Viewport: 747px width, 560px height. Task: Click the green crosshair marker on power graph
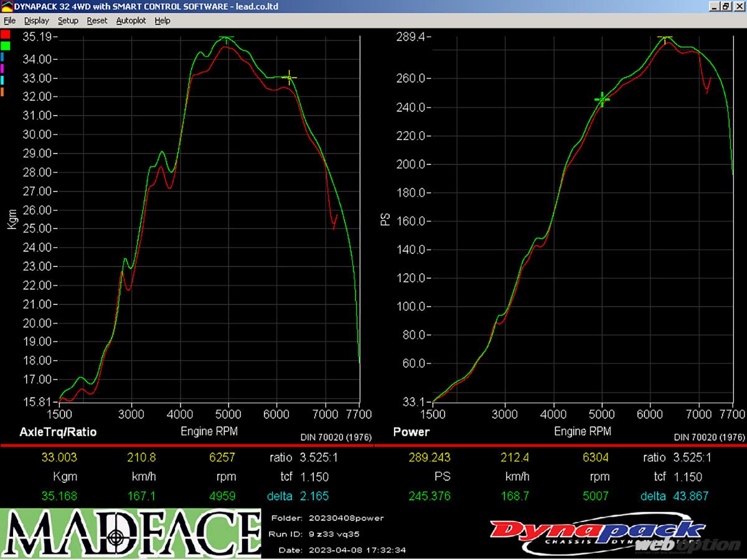(602, 99)
